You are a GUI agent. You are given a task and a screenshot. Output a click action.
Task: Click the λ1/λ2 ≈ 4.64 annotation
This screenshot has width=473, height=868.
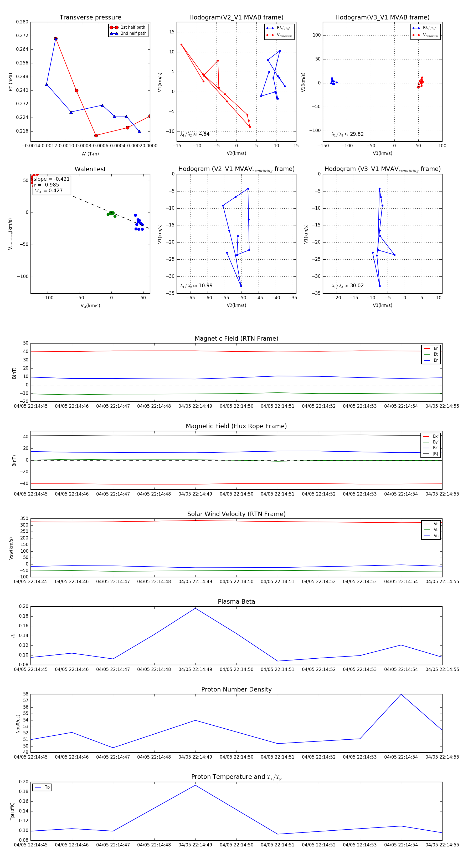point(194,134)
